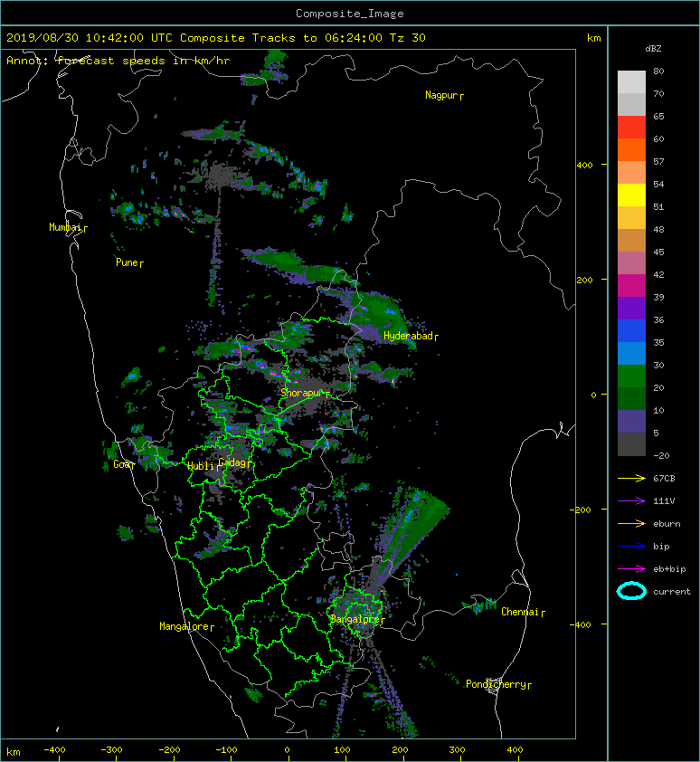Click the 111V legend label
Viewport: 700px width, 762px height.
coord(664,501)
